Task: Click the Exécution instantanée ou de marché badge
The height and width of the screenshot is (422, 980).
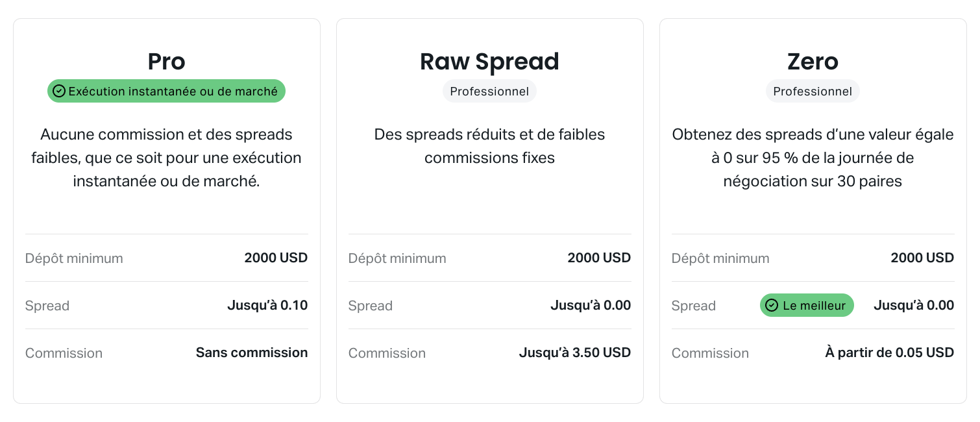Action: (166, 92)
